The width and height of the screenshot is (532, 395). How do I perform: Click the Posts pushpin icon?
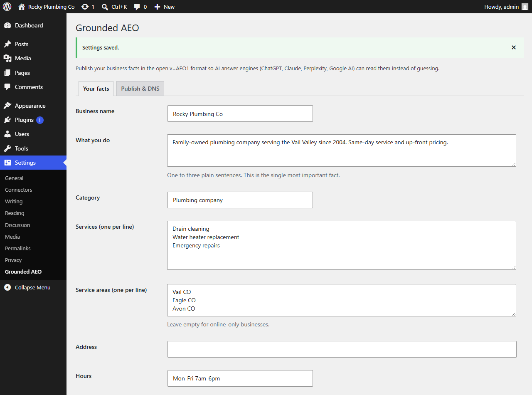[7, 44]
